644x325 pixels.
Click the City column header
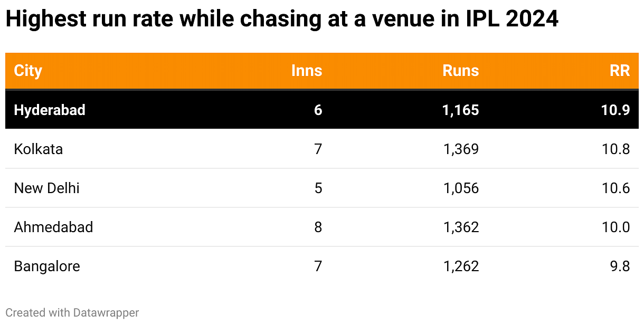(x=28, y=71)
